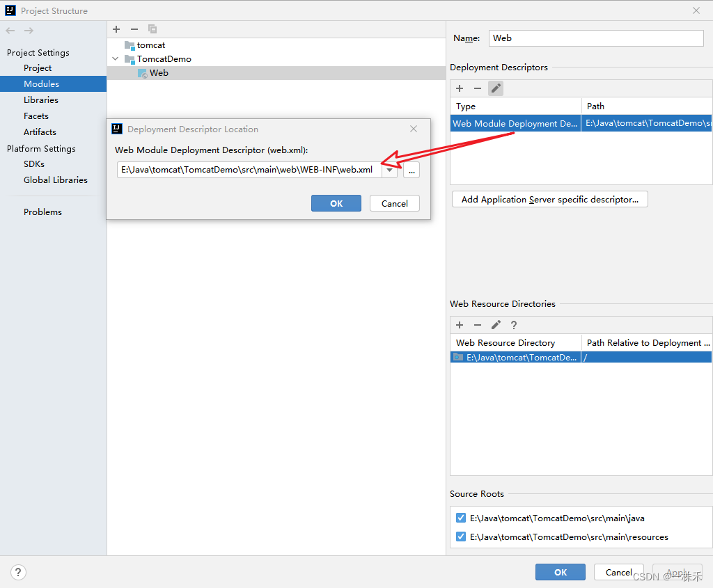Viewport: 713px width, 588px height.
Task: Close the Deployment Descriptor Location dialog
Action: click(414, 129)
